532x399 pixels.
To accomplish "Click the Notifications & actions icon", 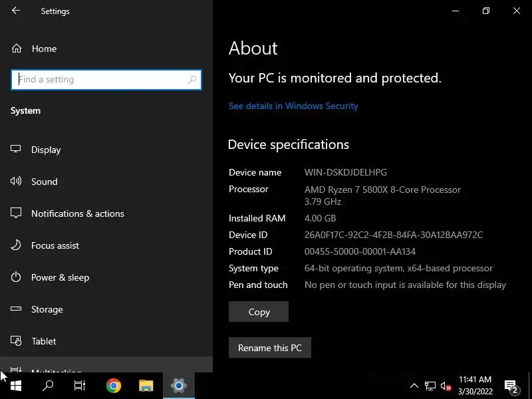I will [16, 213].
